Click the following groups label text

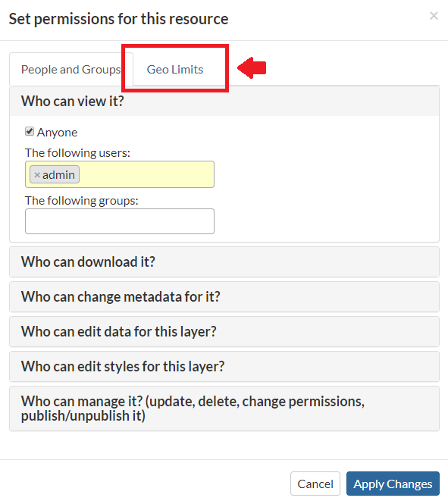tap(82, 201)
